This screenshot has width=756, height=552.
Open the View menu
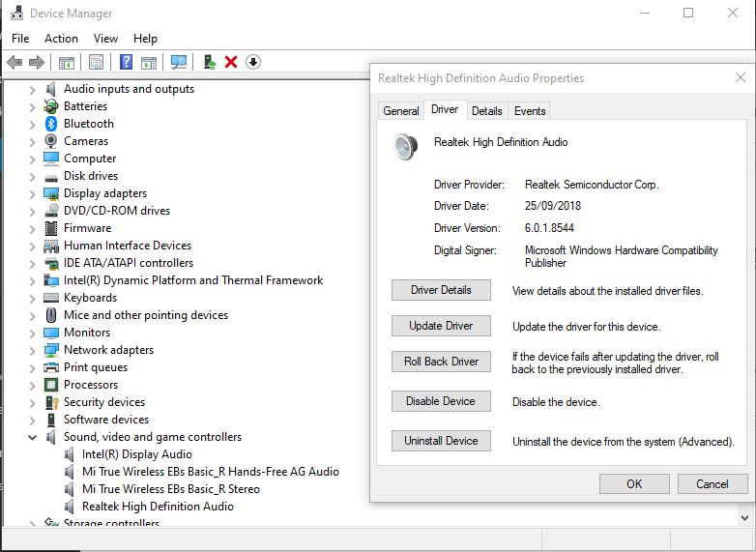105,39
